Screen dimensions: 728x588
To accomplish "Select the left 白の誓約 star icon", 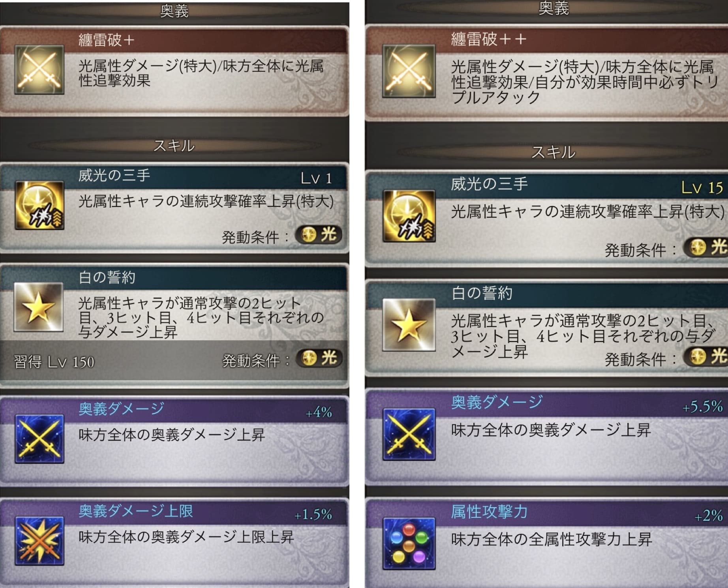I will pyautogui.click(x=39, y=307).
